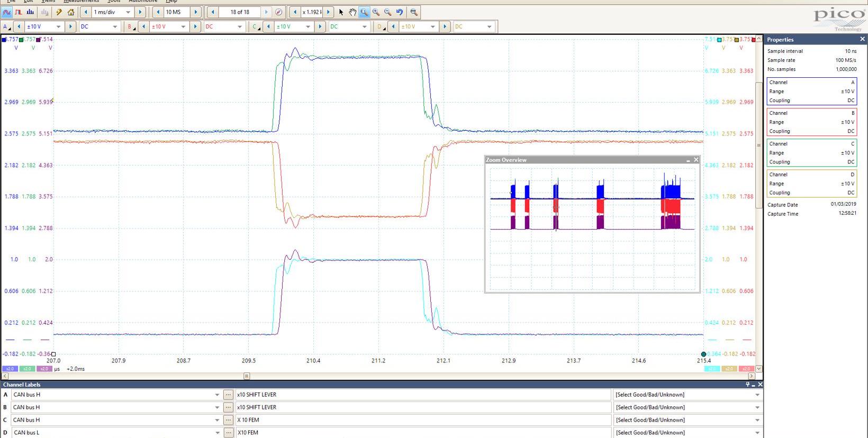
Task: Open Channel D options button
Action: (380, 26)
